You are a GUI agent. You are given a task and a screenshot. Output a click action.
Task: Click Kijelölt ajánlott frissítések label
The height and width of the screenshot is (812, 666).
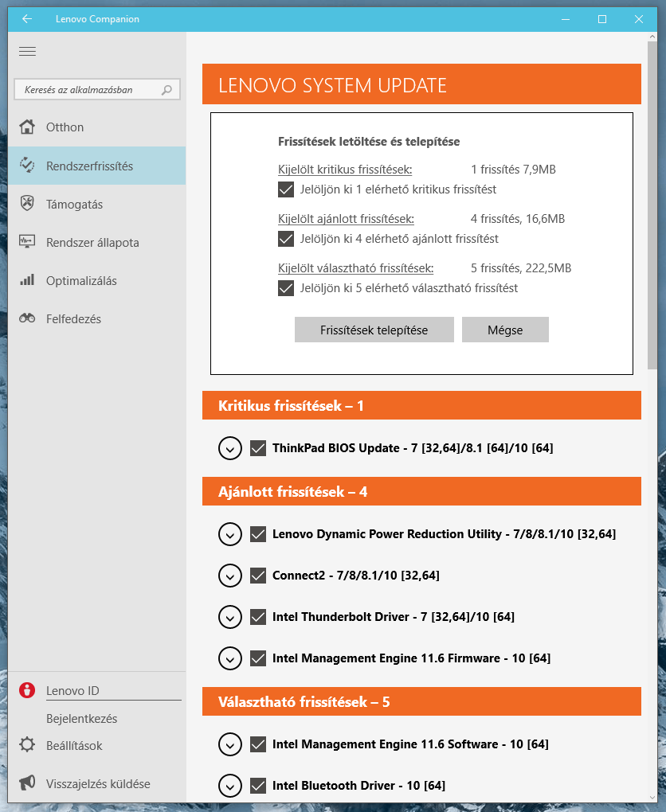pyautogui.click(x=347, y=219)
